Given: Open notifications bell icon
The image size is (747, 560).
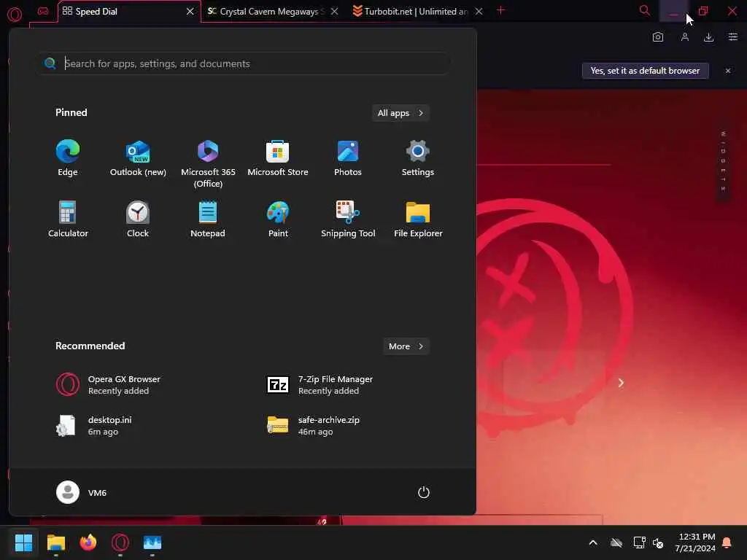Looking at the screenshot, I should point(727,542).
